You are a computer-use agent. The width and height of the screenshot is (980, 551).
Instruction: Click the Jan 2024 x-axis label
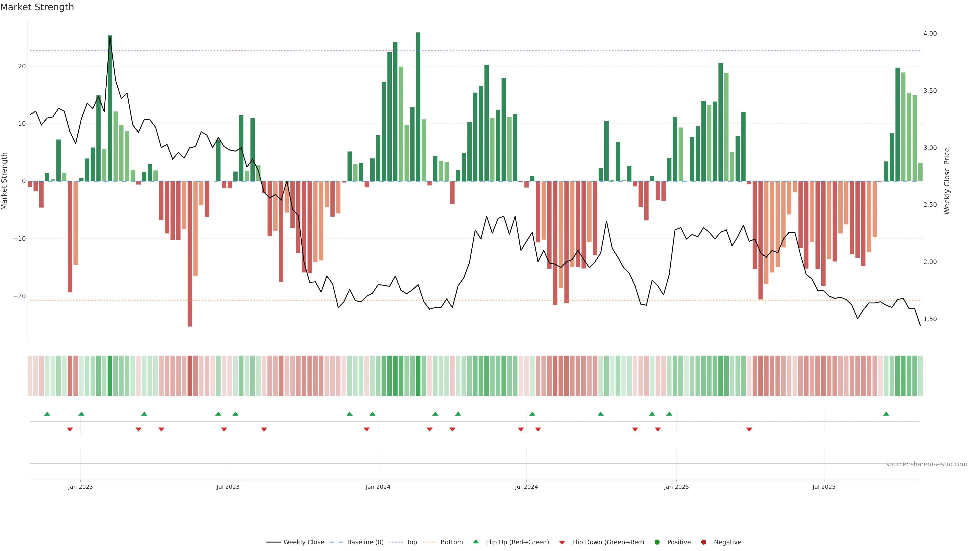[378, 487]
